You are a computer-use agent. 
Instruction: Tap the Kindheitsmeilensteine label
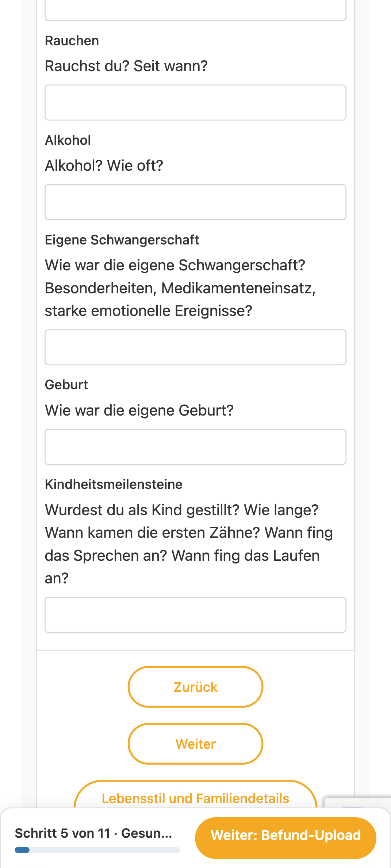coord(114,484)
